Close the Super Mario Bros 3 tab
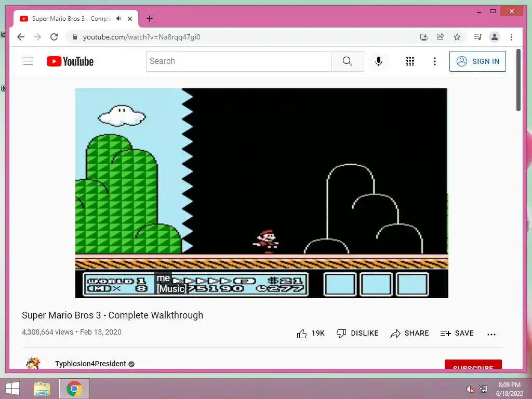532x399 pixels. tap(129, 19)
